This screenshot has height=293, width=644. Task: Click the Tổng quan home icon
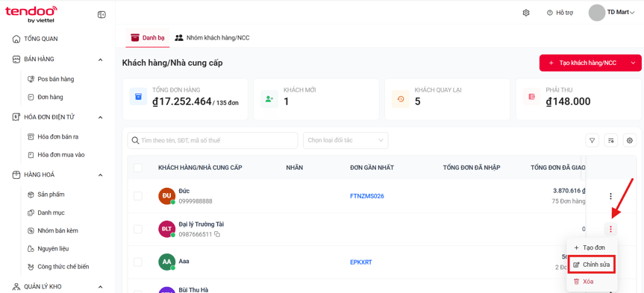pos(16,39)
